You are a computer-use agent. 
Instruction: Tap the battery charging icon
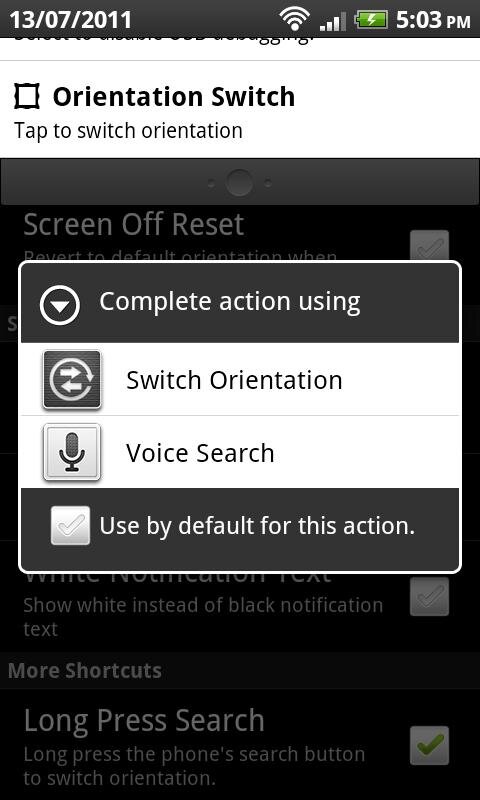371,20
